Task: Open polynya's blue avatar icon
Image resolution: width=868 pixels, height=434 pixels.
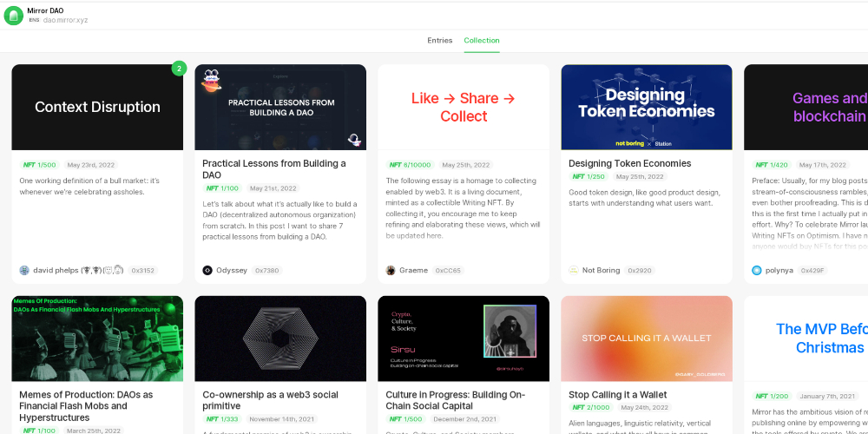Action: click(757, 271)
